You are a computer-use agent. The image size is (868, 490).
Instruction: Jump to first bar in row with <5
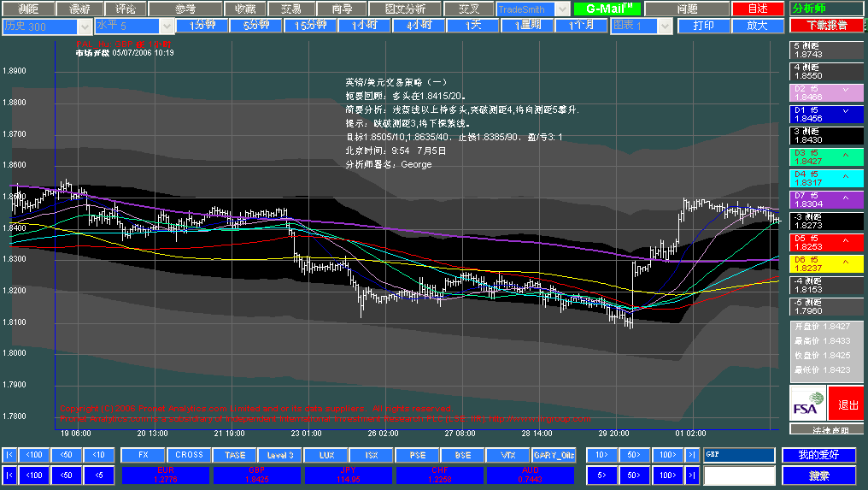(x=9, y=475)
